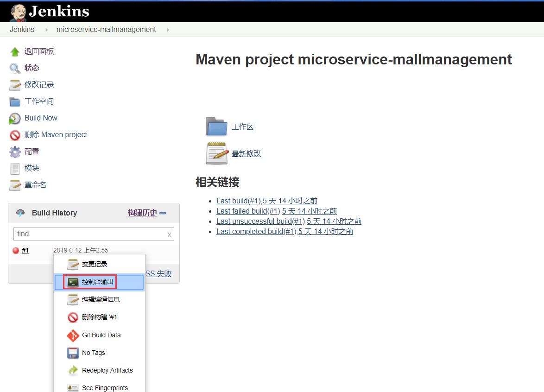The height and width of the screenshot is (392, 544).
Task: Open the 工作区 workspace link
Action: tap(242, 126)
